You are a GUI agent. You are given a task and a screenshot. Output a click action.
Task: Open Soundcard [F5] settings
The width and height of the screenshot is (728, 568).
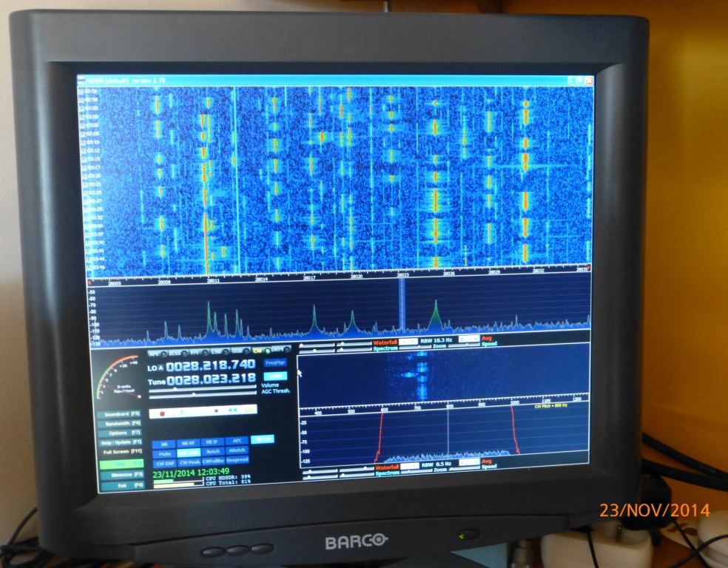[121, 414]
